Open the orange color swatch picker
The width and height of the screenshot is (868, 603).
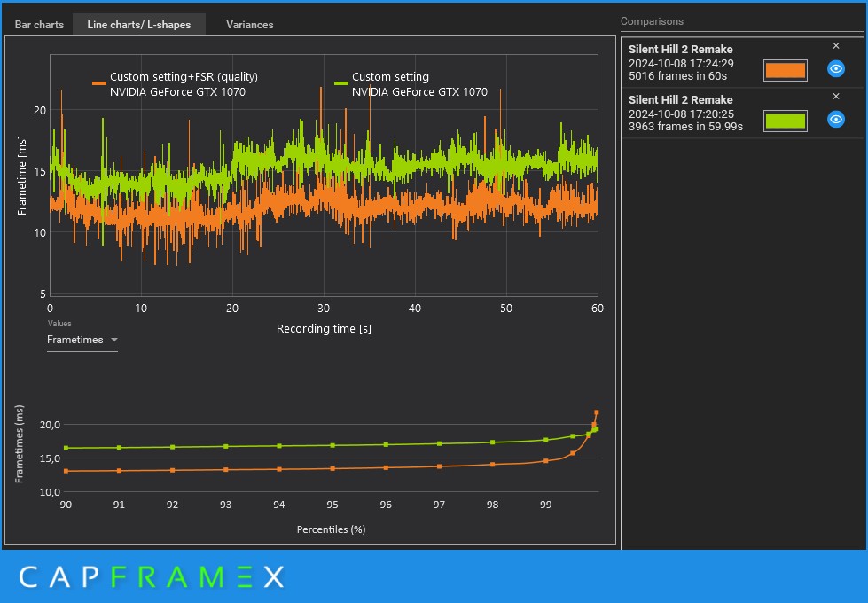pyautogui.click(x=785, y=70)
